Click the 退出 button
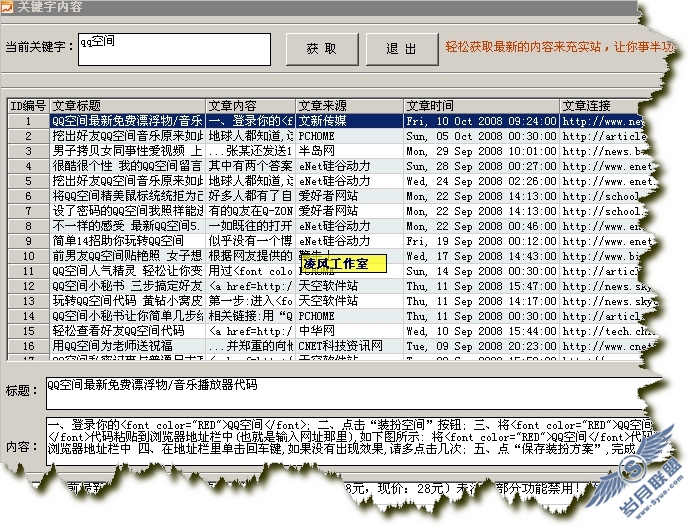 pos(402,49)
